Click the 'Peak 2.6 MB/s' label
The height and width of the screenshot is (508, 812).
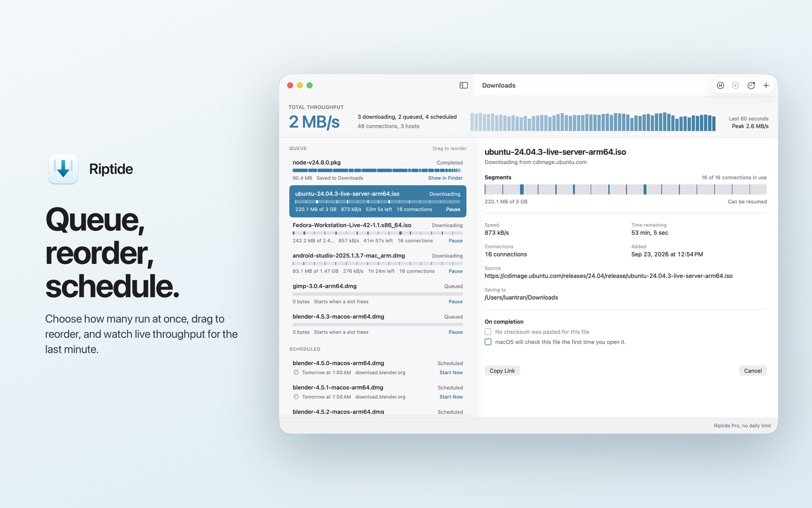coord(750,126)
